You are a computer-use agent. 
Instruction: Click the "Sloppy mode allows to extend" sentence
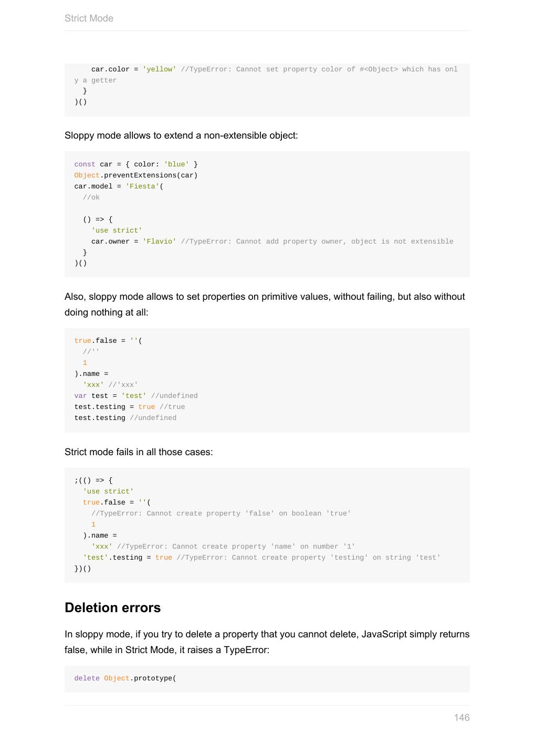pos(181,135)
